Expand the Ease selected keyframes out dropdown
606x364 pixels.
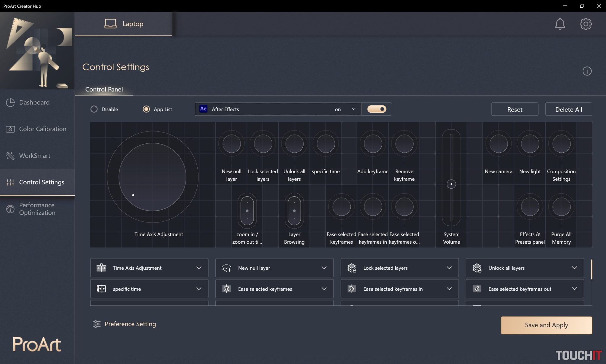[x=574, y=289]
